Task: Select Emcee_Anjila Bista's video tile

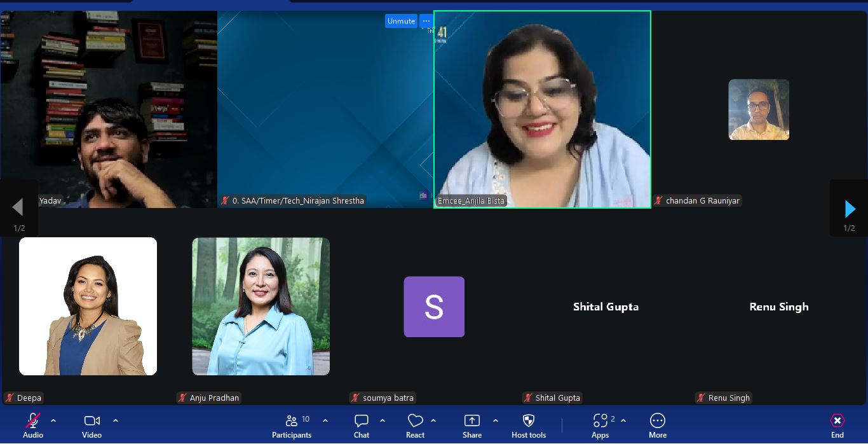Action: point(542,108)
